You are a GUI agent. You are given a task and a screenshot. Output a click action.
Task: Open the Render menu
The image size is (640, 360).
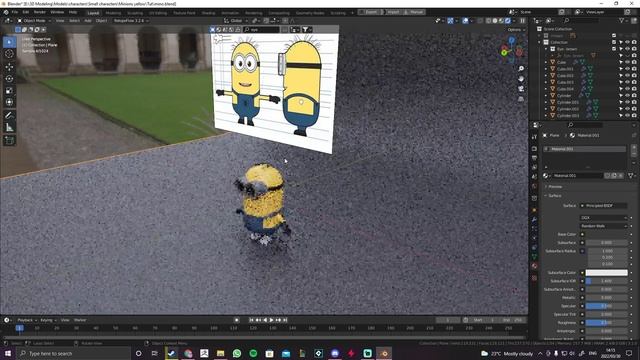tap(40, 12)
